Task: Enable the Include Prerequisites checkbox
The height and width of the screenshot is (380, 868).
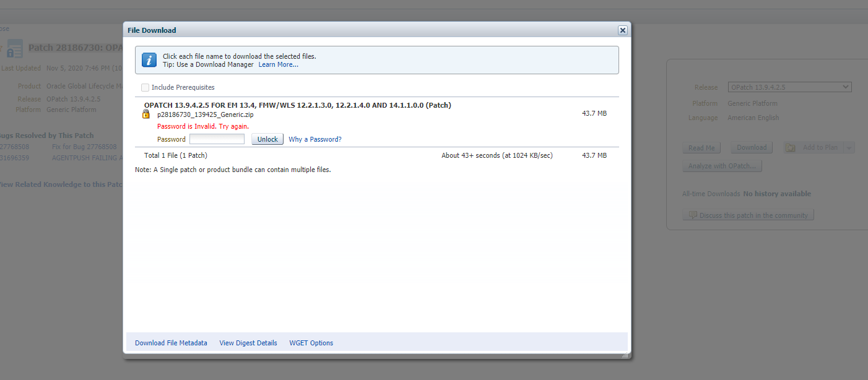Action: pyautogui.click(x=145, y=87)
